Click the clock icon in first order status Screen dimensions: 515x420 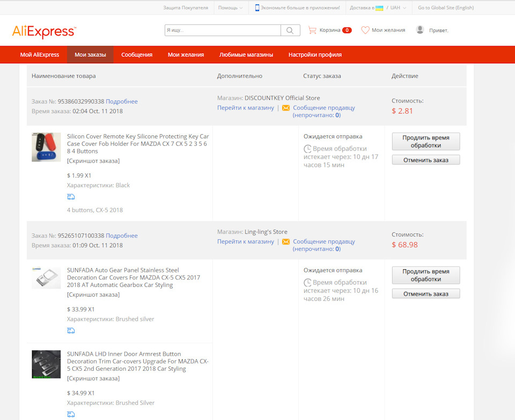coord(307,149)
